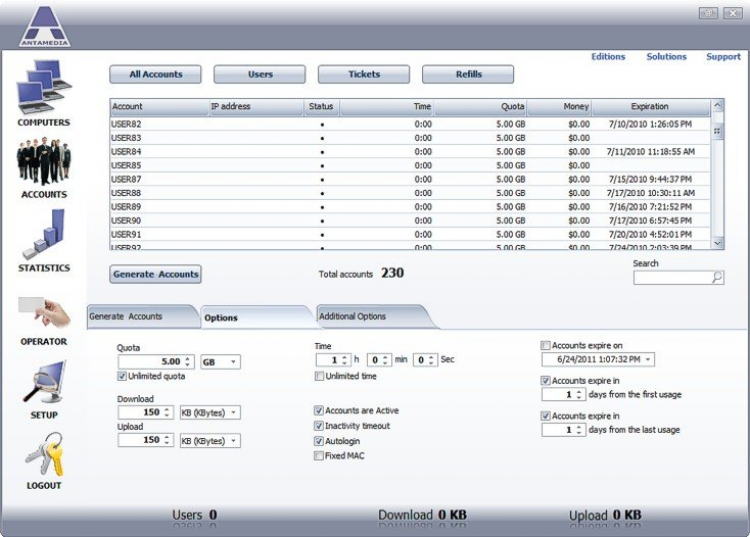Expand the expiration date picker dropdown

648,360
